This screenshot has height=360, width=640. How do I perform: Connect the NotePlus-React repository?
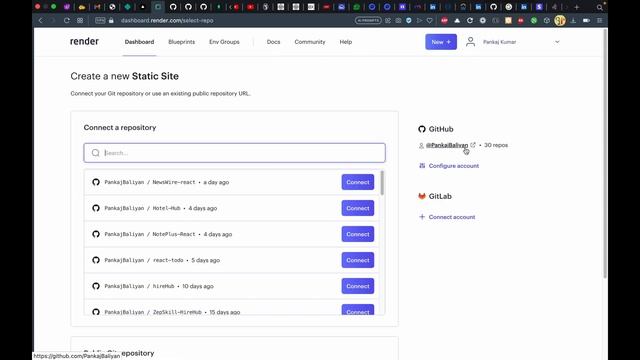[x=358, y=234]
